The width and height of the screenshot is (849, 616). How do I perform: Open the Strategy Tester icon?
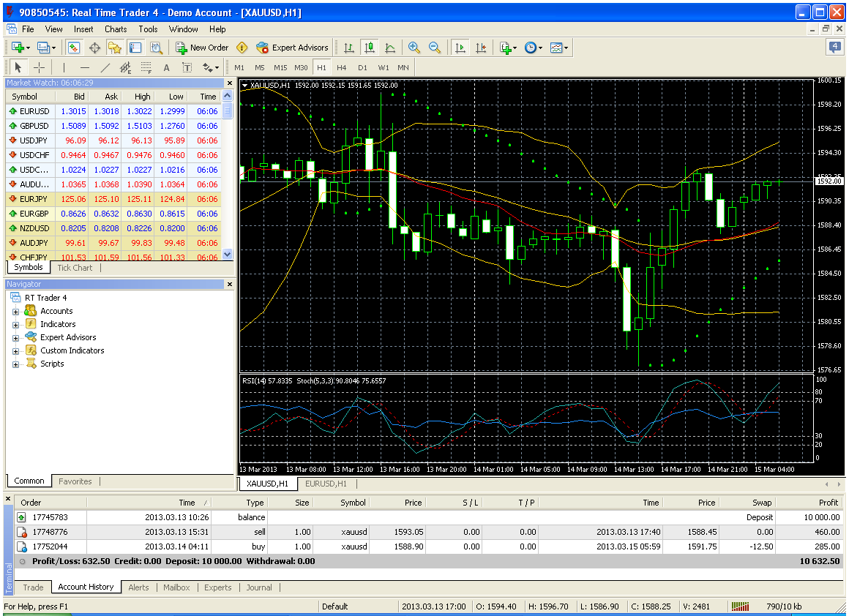click(157, 48)
